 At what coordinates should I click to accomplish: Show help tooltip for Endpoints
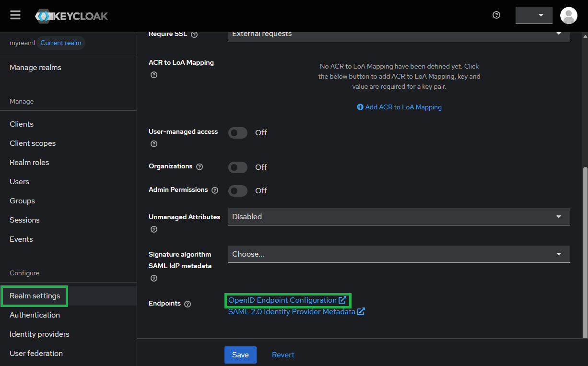(x=188, y=304)
